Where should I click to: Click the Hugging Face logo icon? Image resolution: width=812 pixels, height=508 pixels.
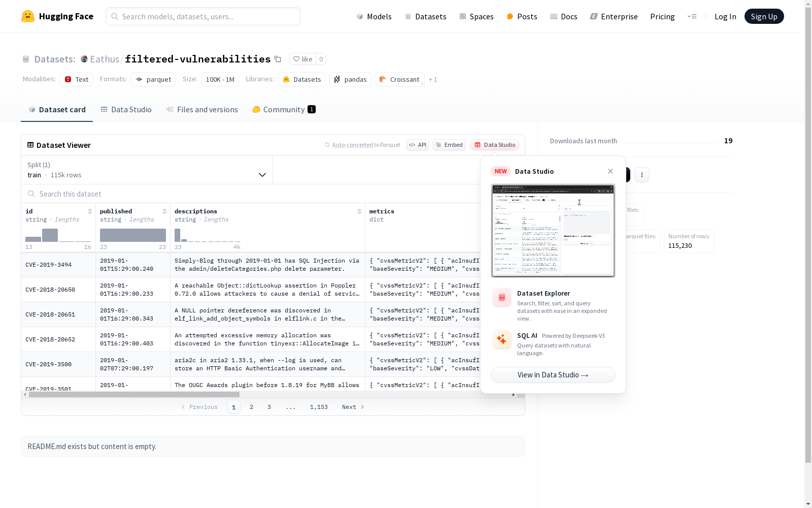(x=28, y=16)
